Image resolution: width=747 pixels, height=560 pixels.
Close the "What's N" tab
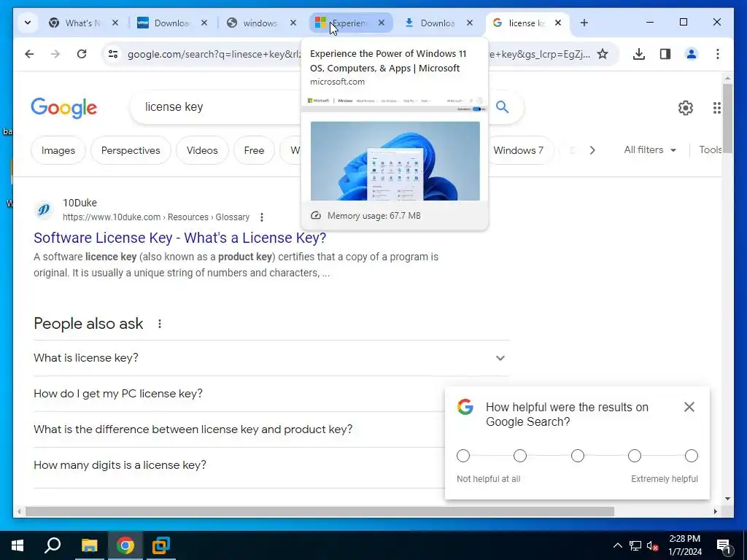(x=115, y=23)
